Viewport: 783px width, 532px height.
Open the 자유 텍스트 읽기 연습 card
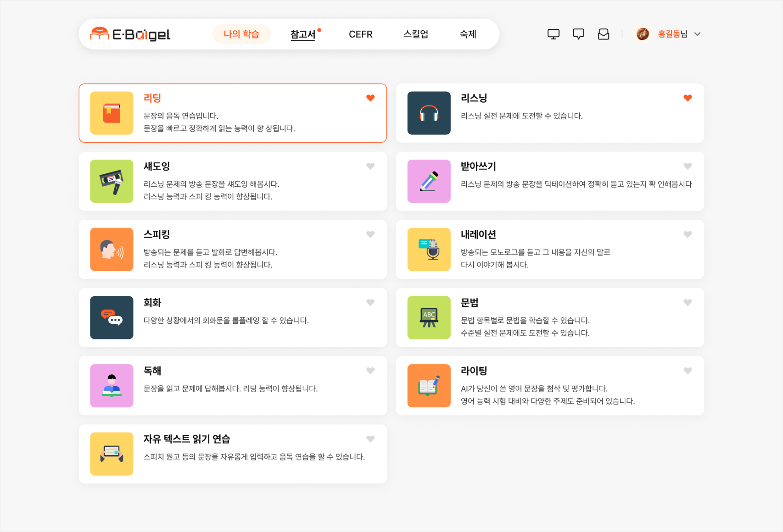(233, 454)
